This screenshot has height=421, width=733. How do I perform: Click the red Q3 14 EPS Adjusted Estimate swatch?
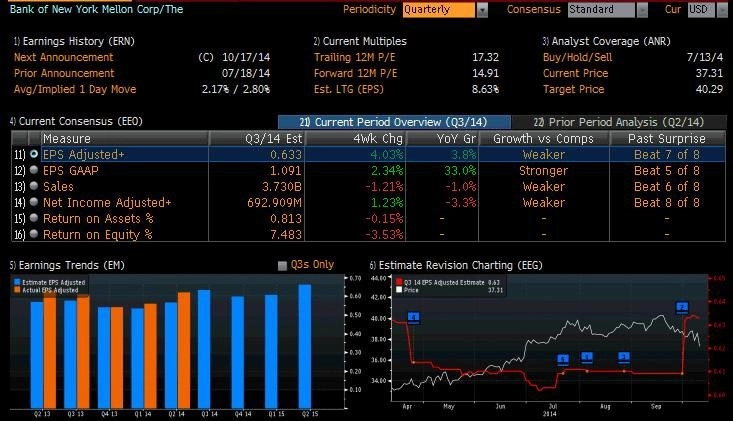pyautogui.click(x=399, y=282)
